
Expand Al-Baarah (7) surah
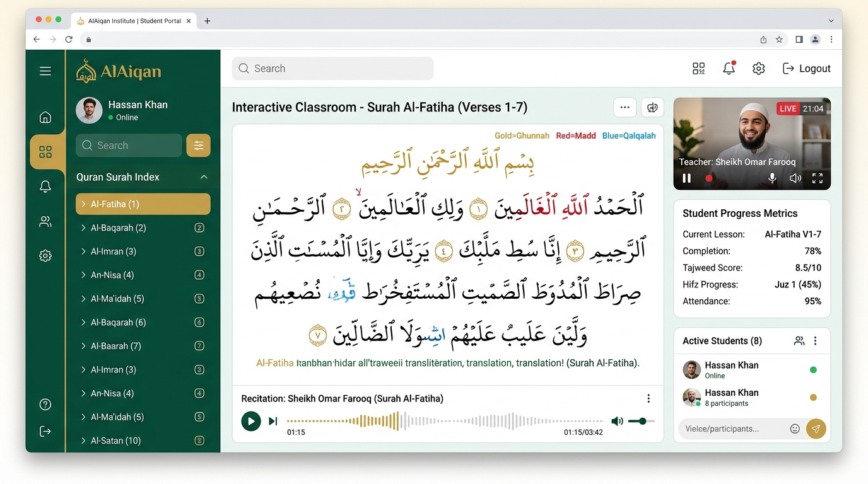(x=143, y=346)
